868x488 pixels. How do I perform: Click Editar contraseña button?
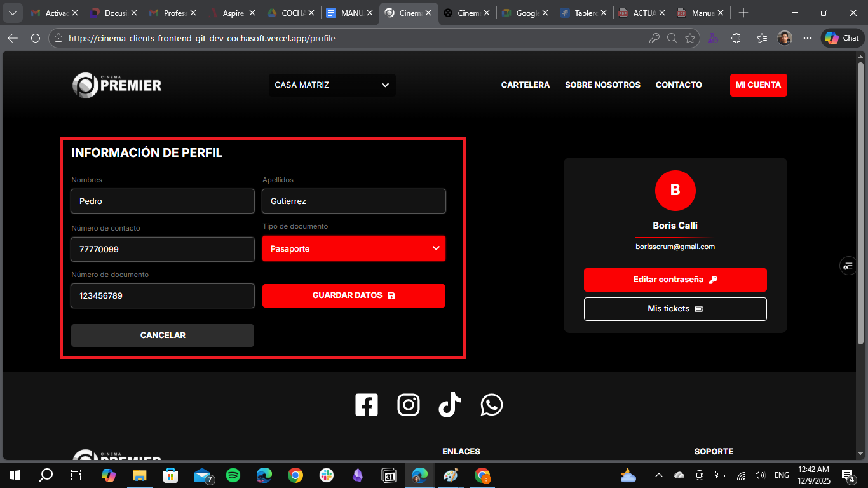click(675, 280)
